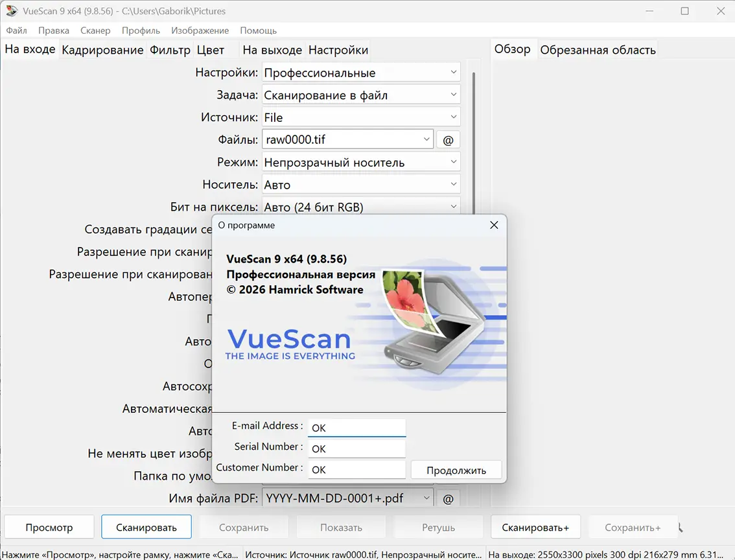Image resolution: width=735 pixels, height=560 pixels.
Task: Open the Помощь menu
Action: pos(258,30)
